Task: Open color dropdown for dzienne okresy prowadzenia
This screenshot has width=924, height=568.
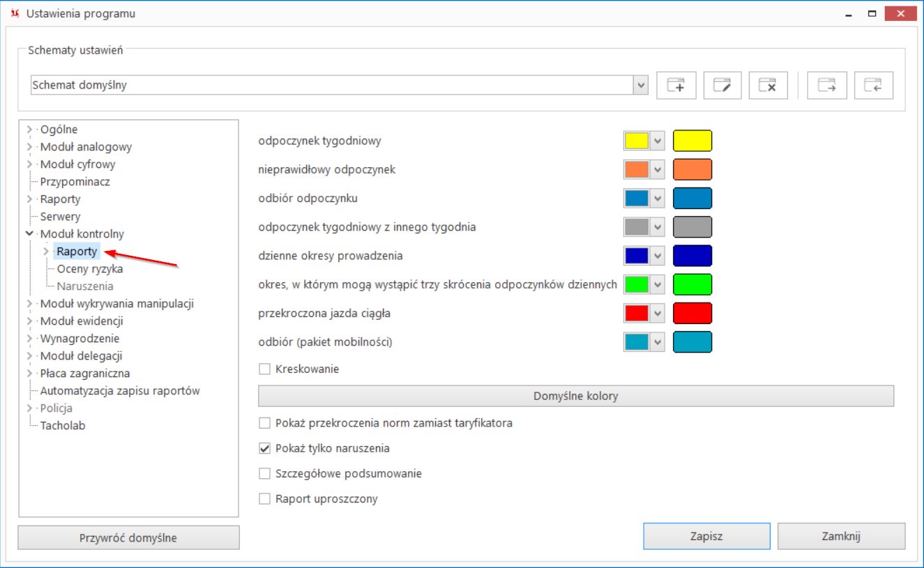Action: (657, 256)
